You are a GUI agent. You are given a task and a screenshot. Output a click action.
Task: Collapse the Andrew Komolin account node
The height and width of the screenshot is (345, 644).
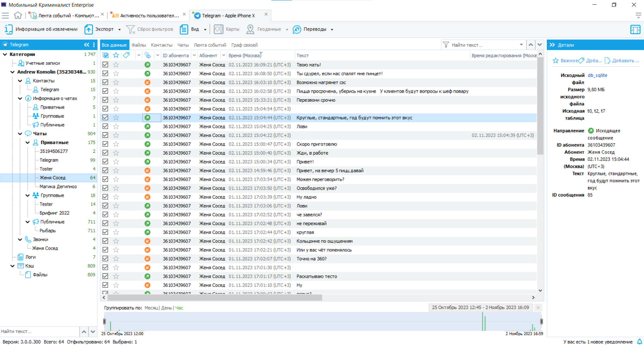[x=12, y=72]
